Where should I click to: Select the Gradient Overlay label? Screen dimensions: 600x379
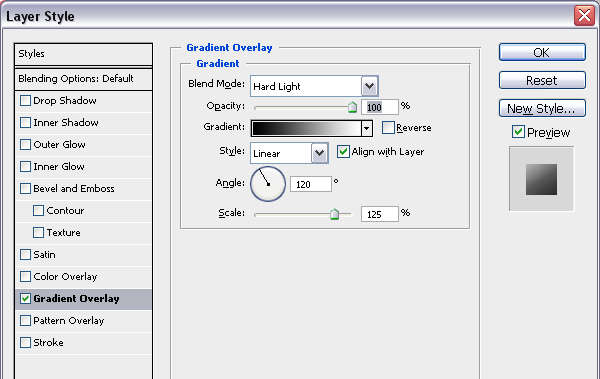tap(76, 299)
